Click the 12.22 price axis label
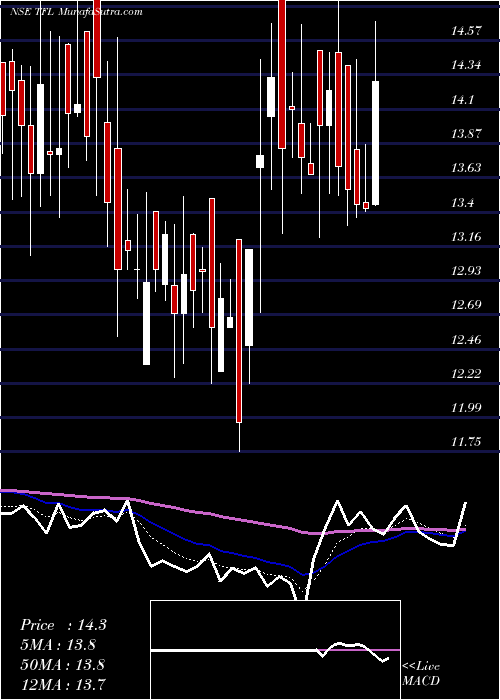 pos(466,374)
